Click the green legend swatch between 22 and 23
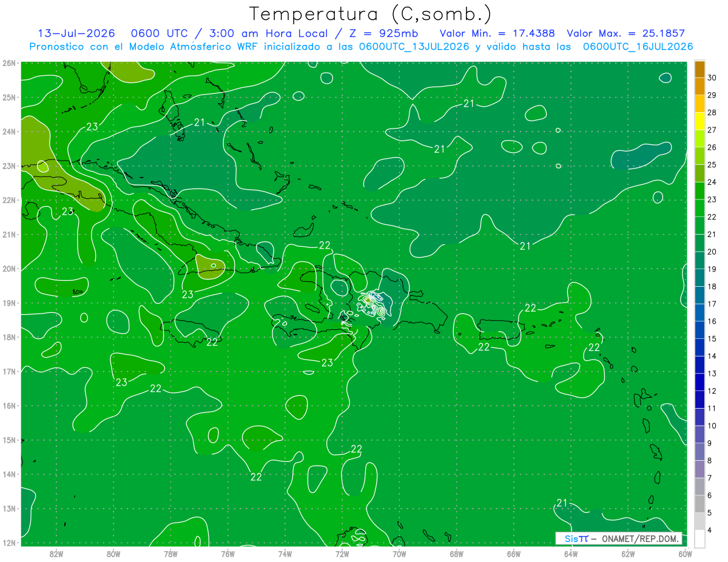 coord(699,208)
